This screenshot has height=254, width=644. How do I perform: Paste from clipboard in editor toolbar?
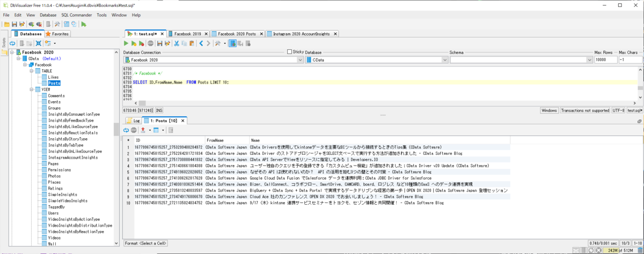pos(191,43)
